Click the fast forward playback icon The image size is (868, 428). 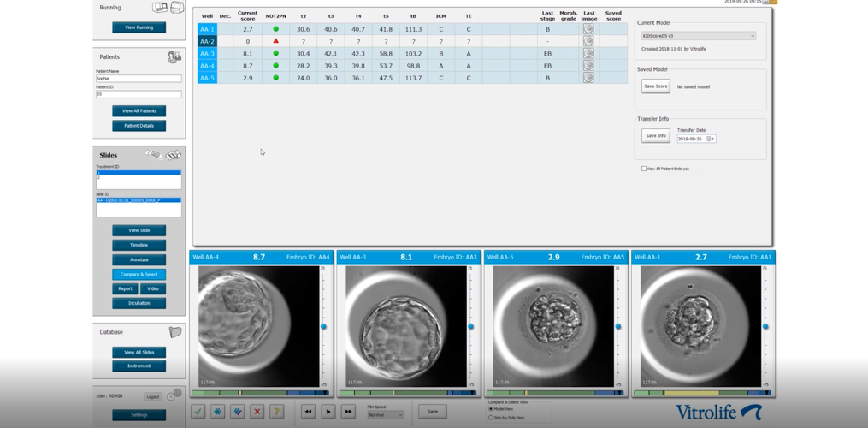point(348,412)
